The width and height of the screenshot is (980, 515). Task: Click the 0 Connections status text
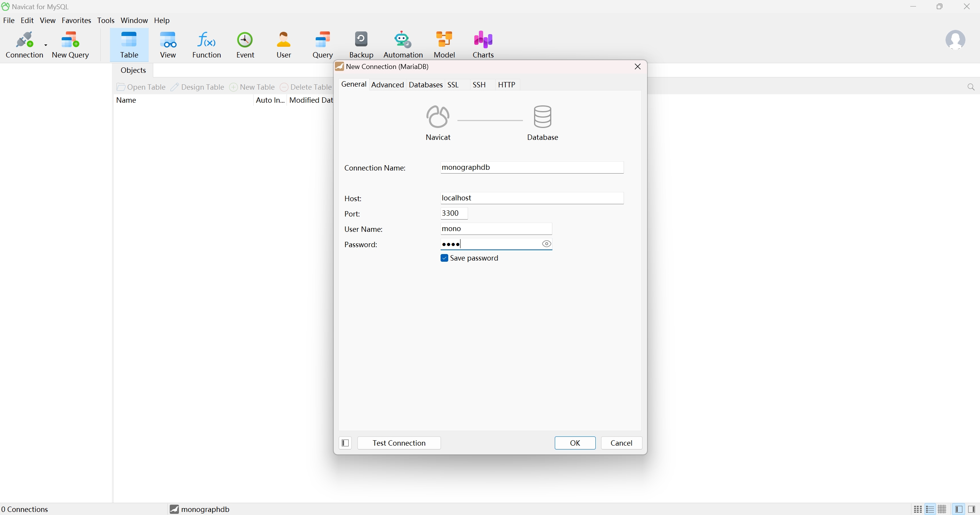[x=25, y=509]
